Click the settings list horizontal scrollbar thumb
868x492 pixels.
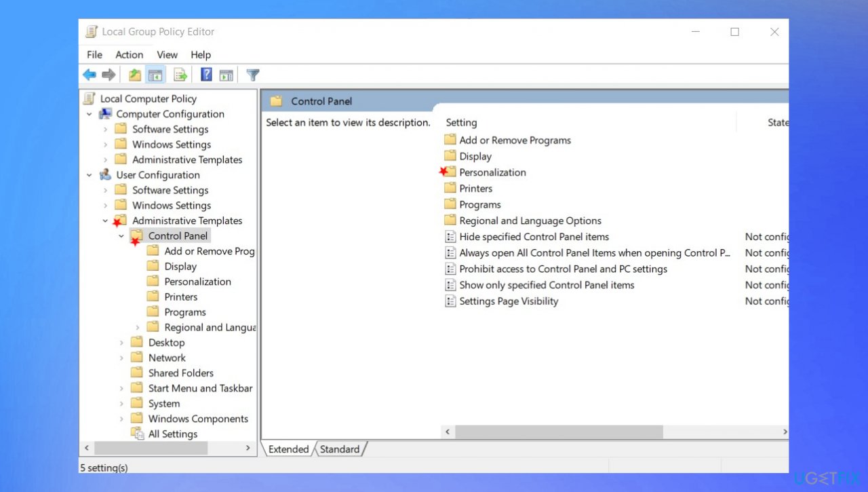pos(559,432)
